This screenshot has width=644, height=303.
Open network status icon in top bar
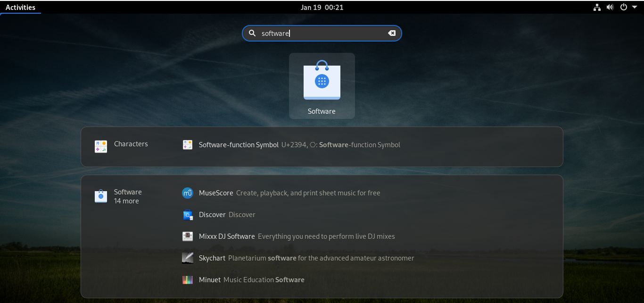tap(597, 7)
